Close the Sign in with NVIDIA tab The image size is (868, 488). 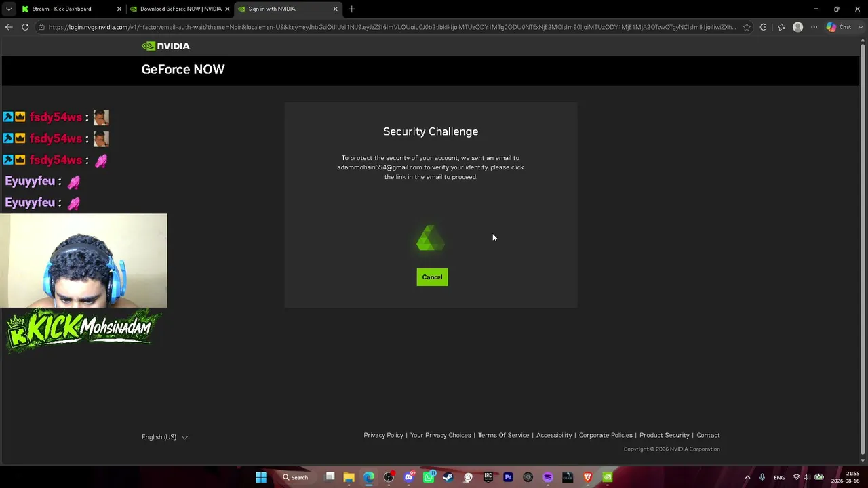335,9
